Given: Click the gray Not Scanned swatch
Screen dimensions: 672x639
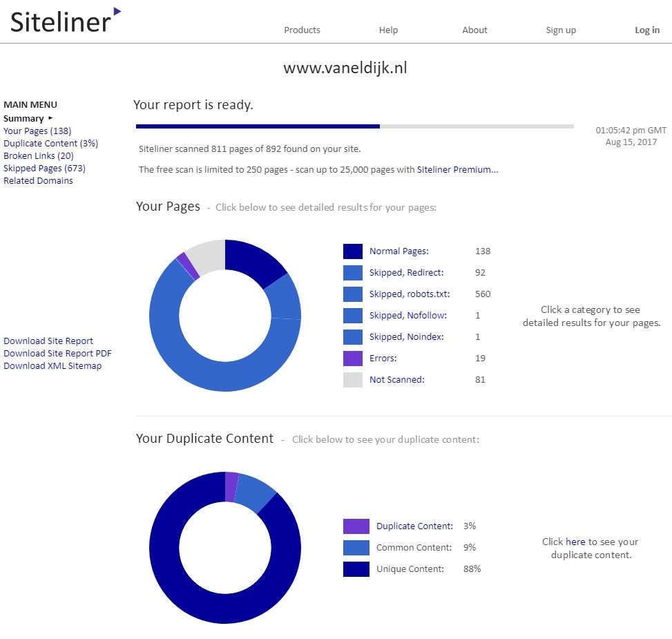Looking at the screenshot, I should [x=353, y=380].
